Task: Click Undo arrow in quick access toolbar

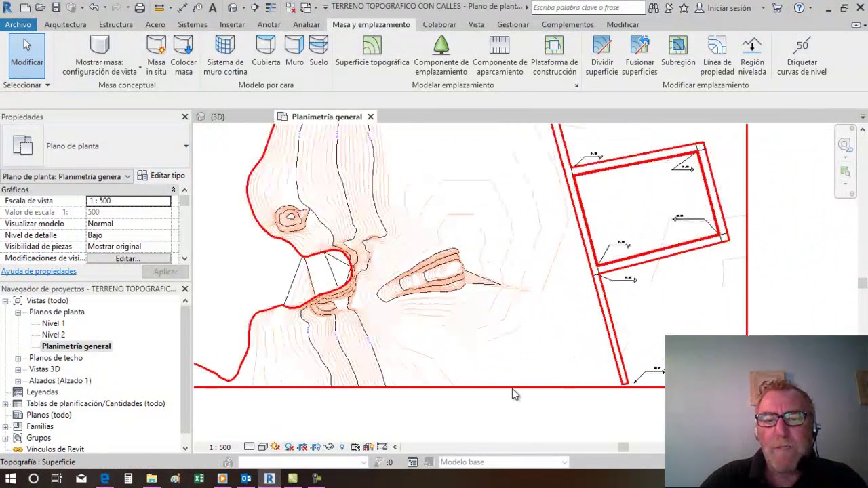Action: [94, 8]
